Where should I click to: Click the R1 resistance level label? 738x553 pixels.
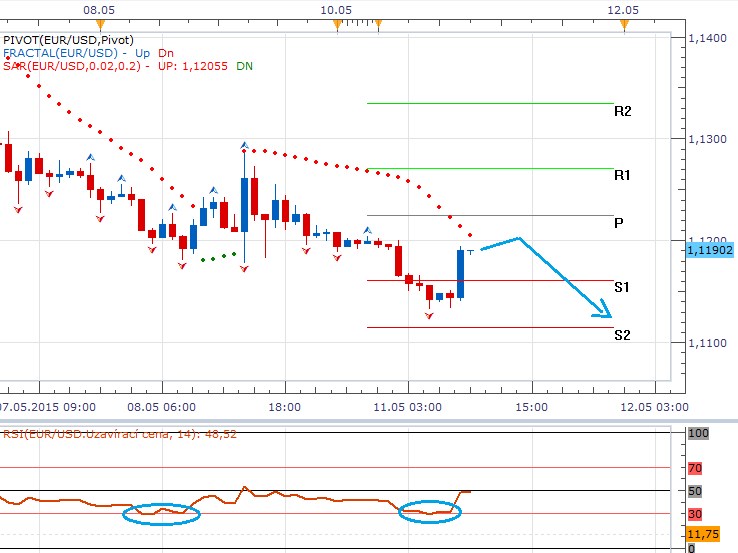[622, 175]
